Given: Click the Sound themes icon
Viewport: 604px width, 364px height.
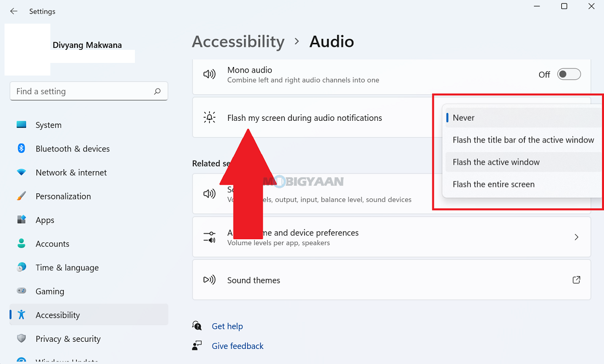Looking at the screenshot, I should click(x=209, y=280).
